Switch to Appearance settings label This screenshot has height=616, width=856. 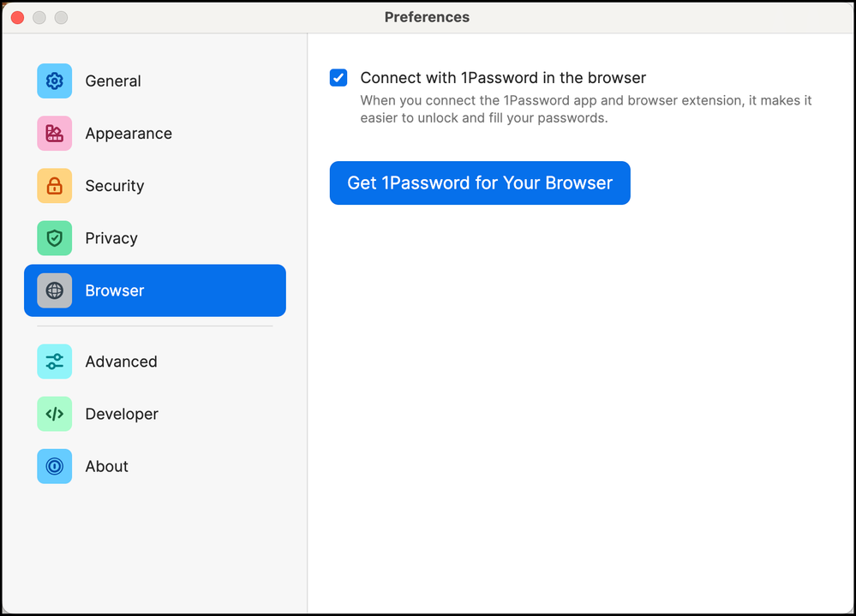click(x=129, y=134)
